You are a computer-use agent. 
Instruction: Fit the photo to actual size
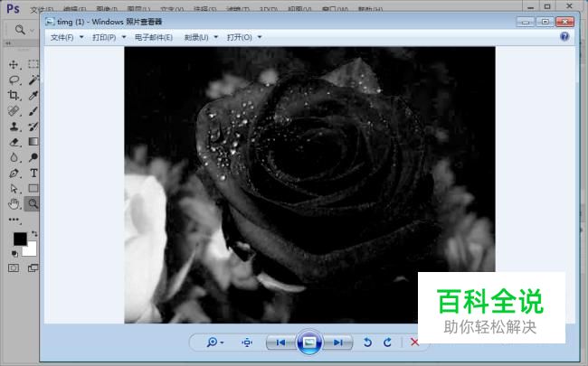tap(247, 342)
